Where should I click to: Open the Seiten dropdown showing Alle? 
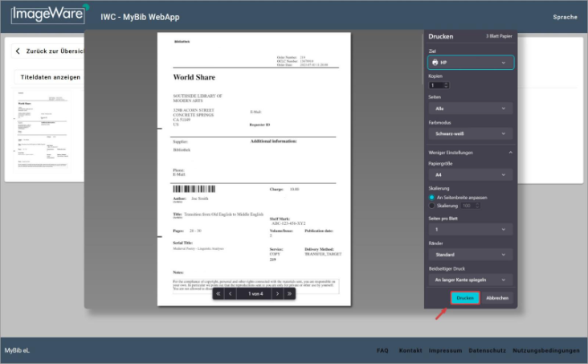pyautogui.click(x=470, y=108)
